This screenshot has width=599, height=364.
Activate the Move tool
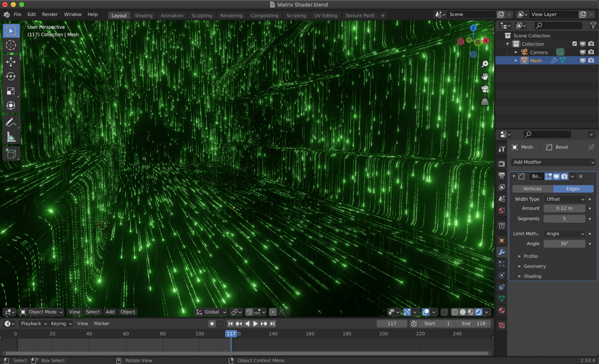[11, 62]
